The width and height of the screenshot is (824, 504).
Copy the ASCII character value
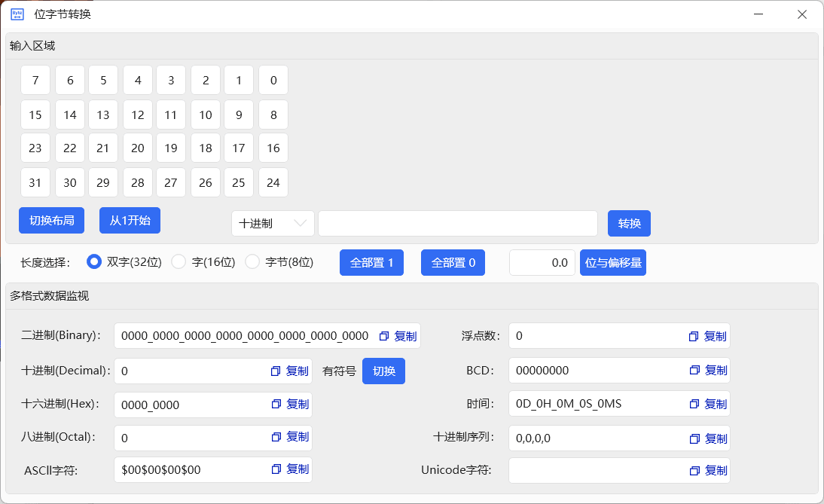pos(289,469)
